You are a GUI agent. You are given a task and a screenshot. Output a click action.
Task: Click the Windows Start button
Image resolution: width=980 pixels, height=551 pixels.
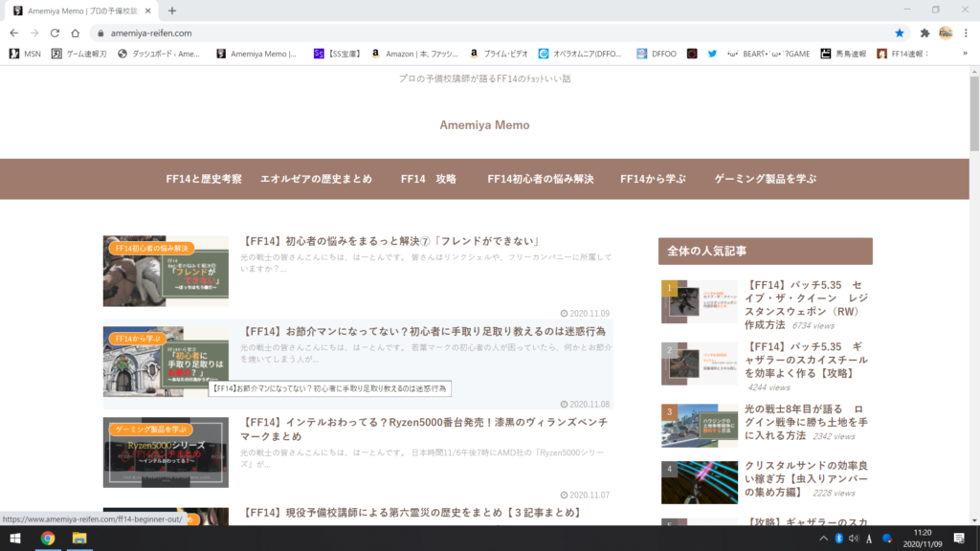click(14, 539)
